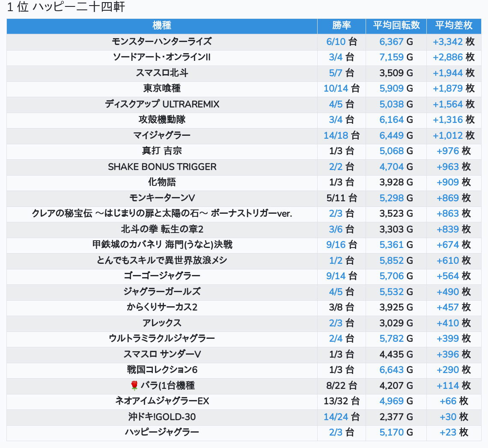
Task: Click the 3,509 G average spins value
Action: click(396, 73)
